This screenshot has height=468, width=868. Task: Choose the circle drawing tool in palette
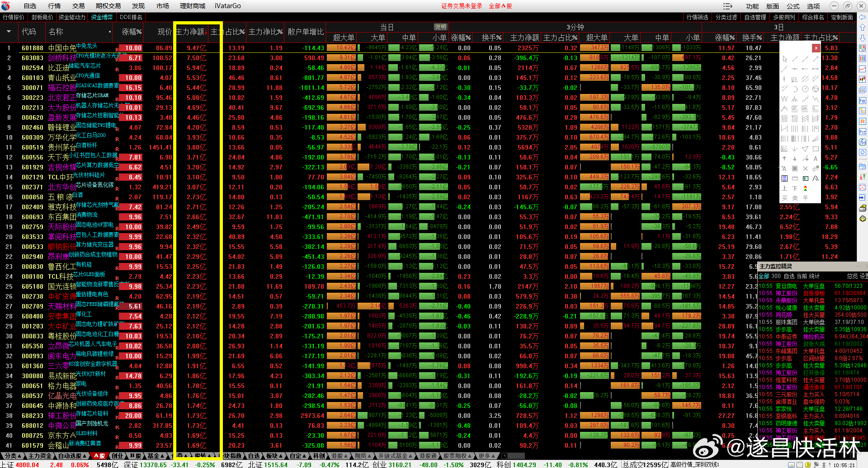[805, 89]
